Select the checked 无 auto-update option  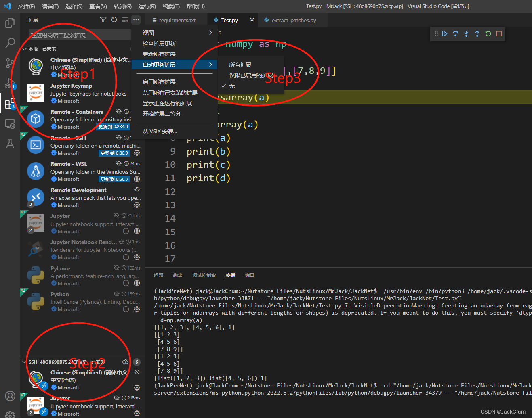(x=232, y=86)
